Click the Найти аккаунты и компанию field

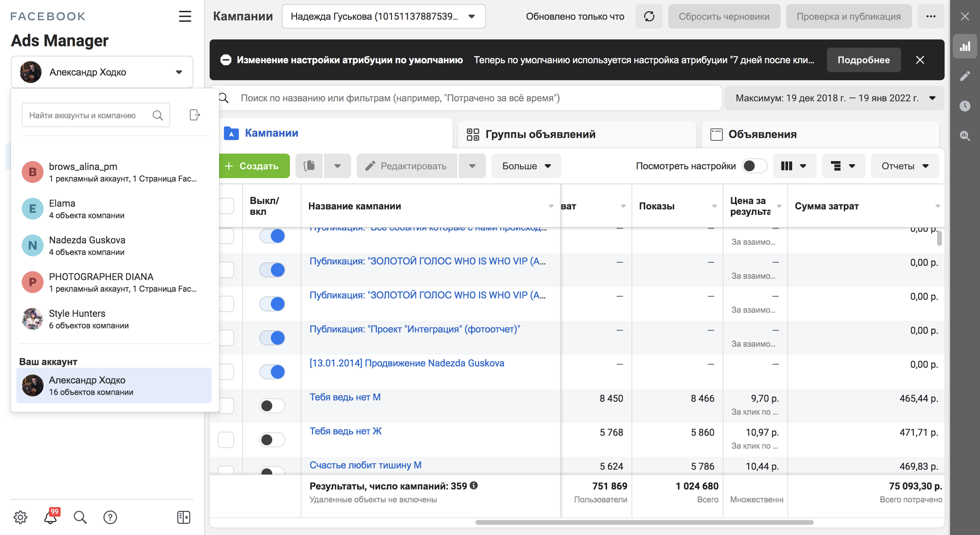(96, 115)
